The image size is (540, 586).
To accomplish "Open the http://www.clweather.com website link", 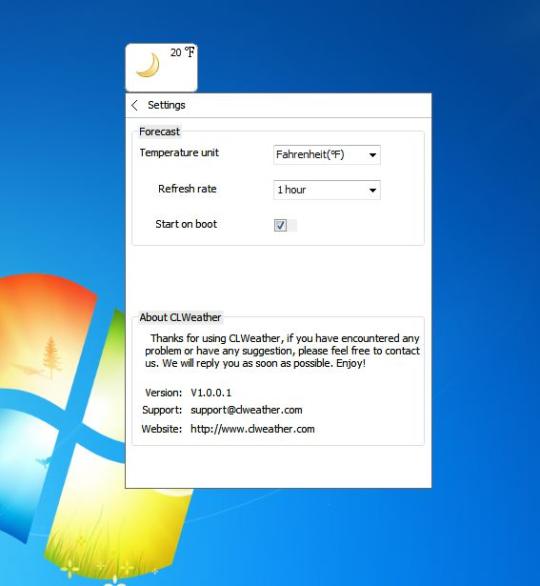I will [252, 429].
